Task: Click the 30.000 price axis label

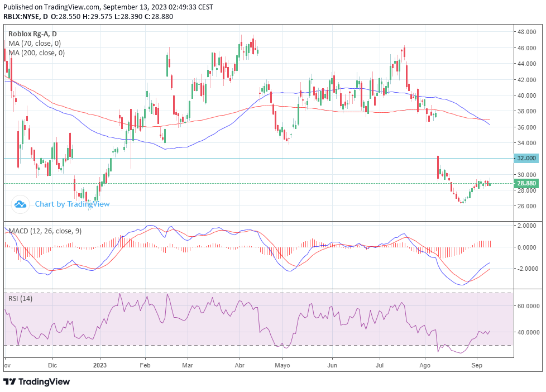Action: tap(526, 175)
